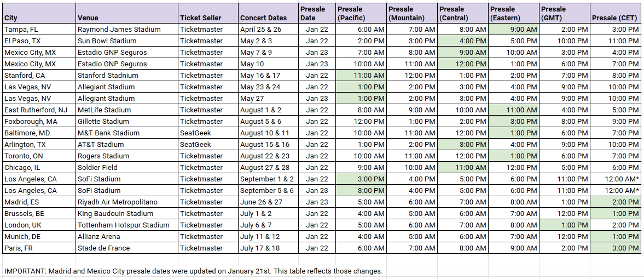Click the Concert Dates header cell

(268, 13)
